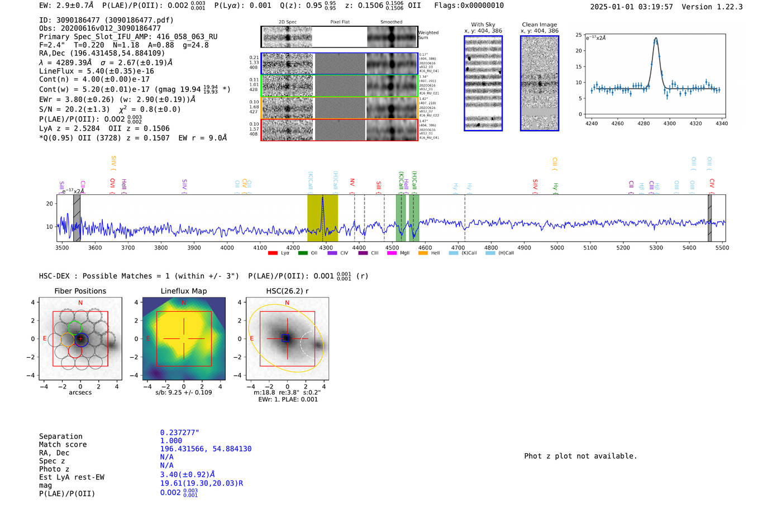
Task: Click the orange HeII legend swatch
Action: (x=423, y=253)
